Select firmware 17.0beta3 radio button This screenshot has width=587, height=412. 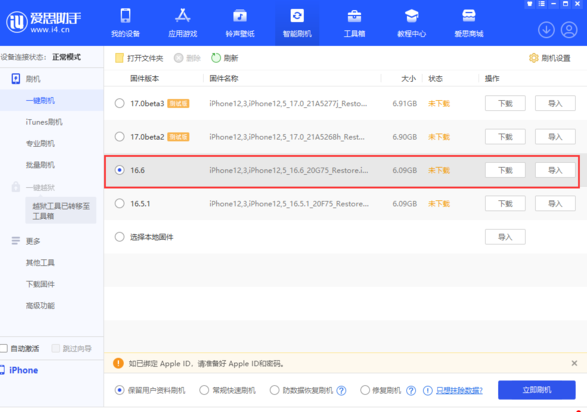point(119,103)
